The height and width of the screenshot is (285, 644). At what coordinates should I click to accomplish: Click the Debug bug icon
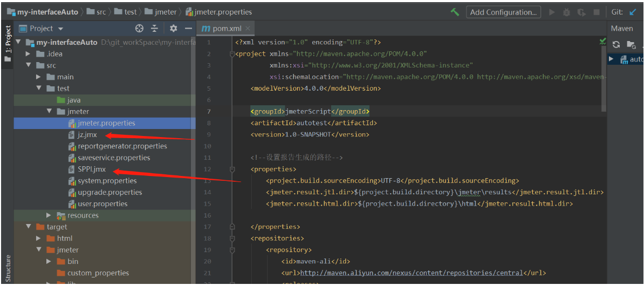pos(566,12)
